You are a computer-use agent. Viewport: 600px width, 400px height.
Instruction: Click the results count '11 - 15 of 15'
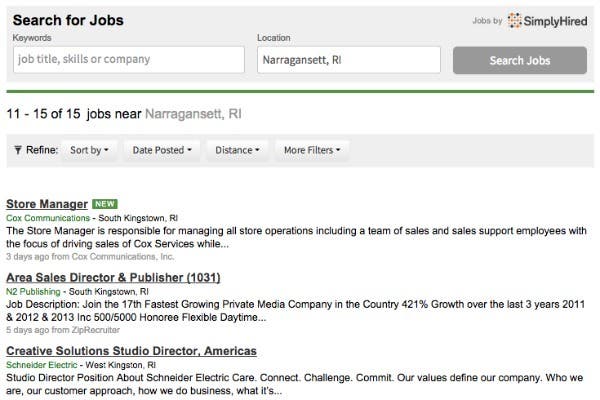click(x=44, y=114)
